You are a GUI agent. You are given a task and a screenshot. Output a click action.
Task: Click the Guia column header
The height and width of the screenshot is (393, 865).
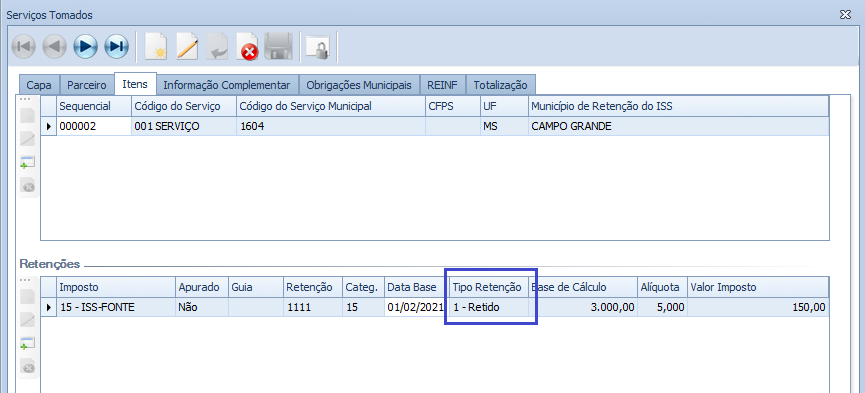point(255,287)
